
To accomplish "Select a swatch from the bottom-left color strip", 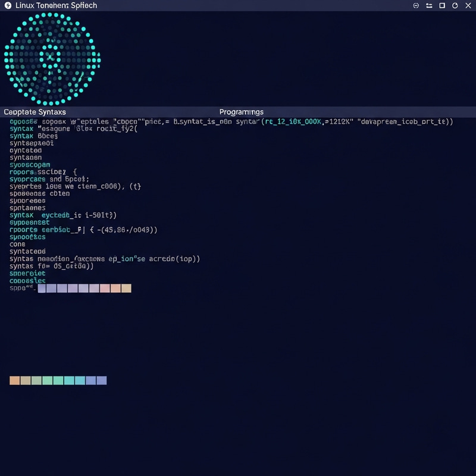I will (57, 378).
